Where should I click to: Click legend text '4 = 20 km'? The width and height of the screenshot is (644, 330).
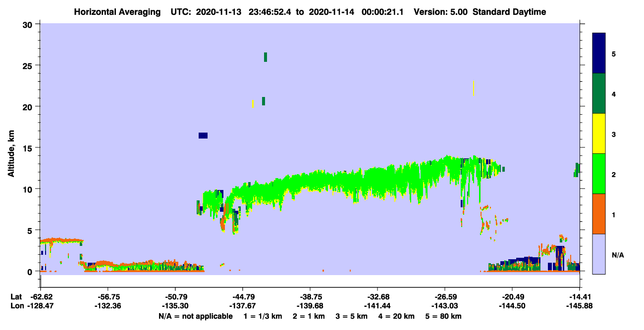[x=397, y=316]
